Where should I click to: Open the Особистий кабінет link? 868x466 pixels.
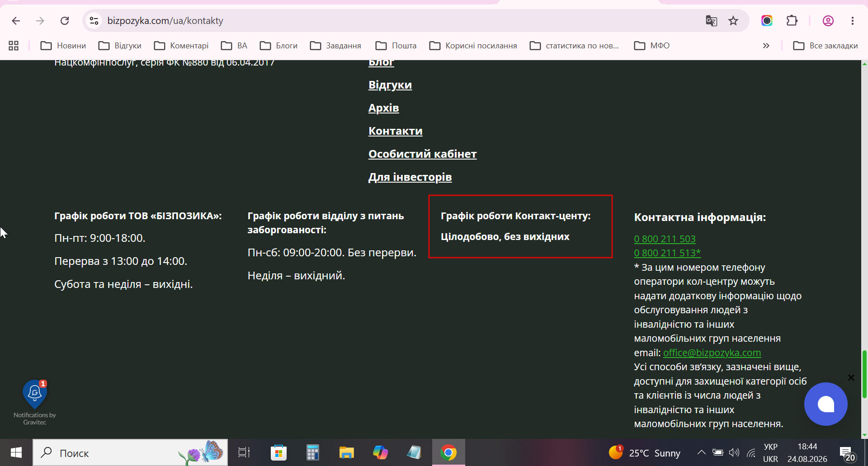(423, 154)
